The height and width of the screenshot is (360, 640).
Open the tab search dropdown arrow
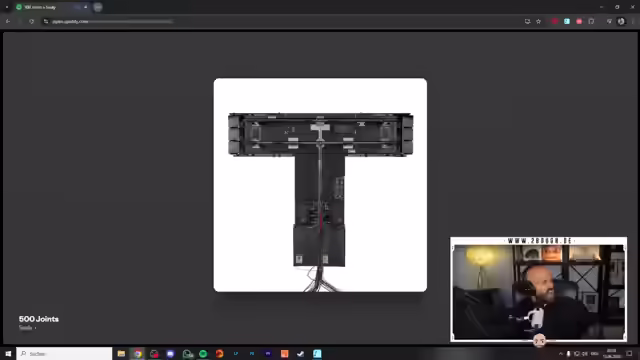[7, 7]
